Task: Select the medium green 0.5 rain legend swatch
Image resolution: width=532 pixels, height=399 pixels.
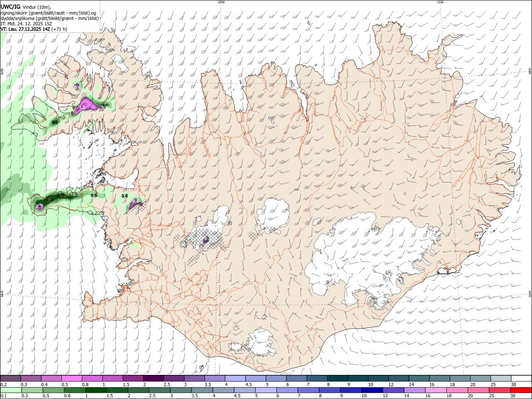Action: pos(53,390)
